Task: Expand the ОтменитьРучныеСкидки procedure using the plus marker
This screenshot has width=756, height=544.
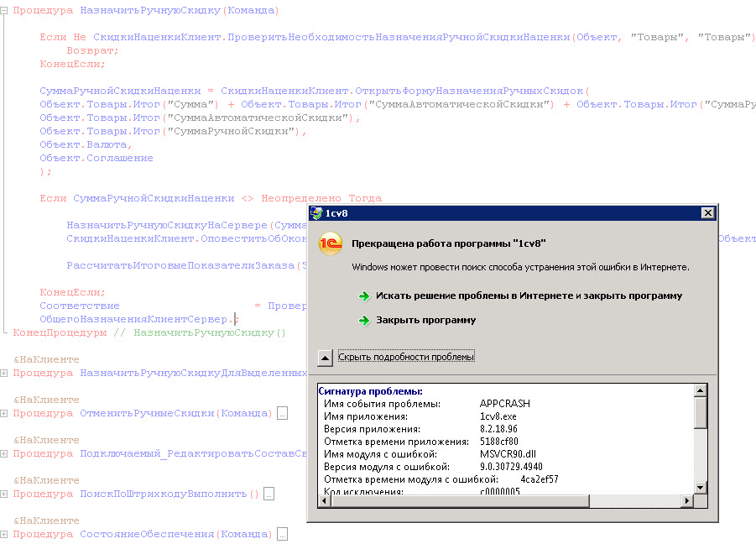Action: (4, 413)
